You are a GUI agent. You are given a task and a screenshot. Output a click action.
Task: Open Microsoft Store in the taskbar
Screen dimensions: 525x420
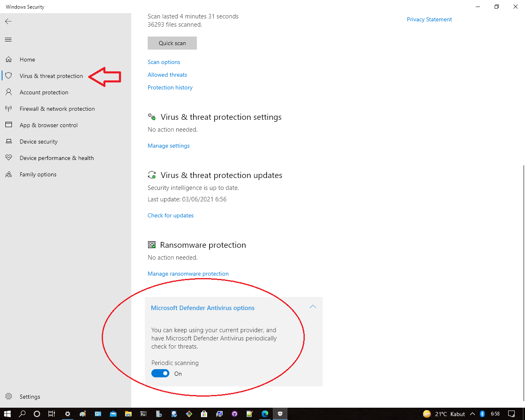pos(204,414)
